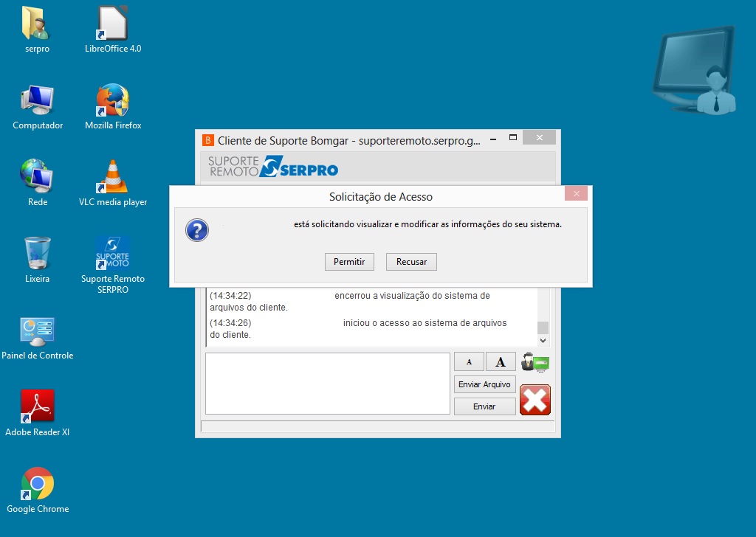Decrease chat font size with small A
This screenshot has height=537, width=756.
tap(469, 361)
